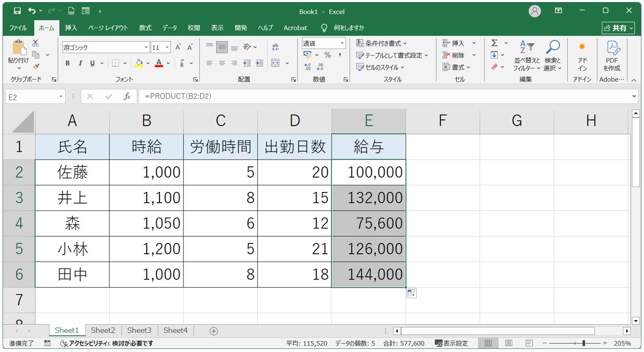Open the font name 游ゴシック dropdown

146,48
